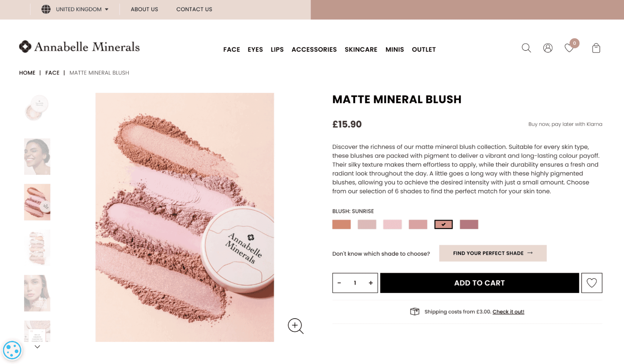Click the Add to Cart button
624x364 pixels.
(479, 283)
